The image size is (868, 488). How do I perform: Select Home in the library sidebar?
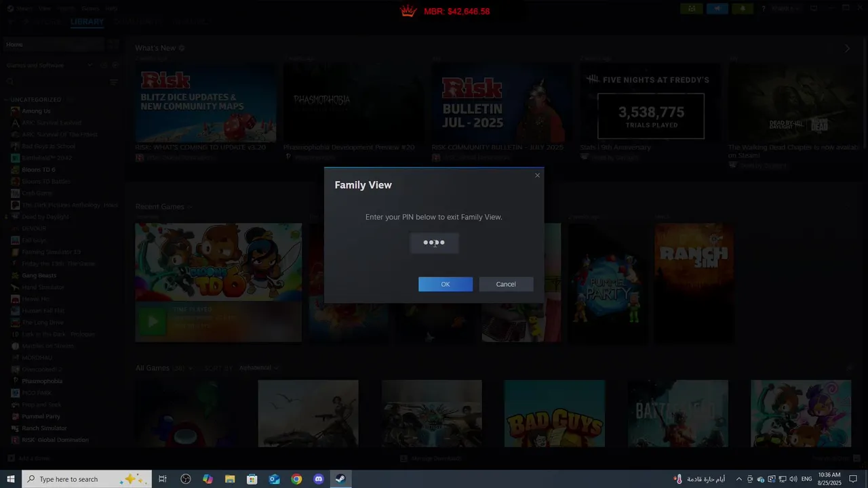click(x=53, y=45)
